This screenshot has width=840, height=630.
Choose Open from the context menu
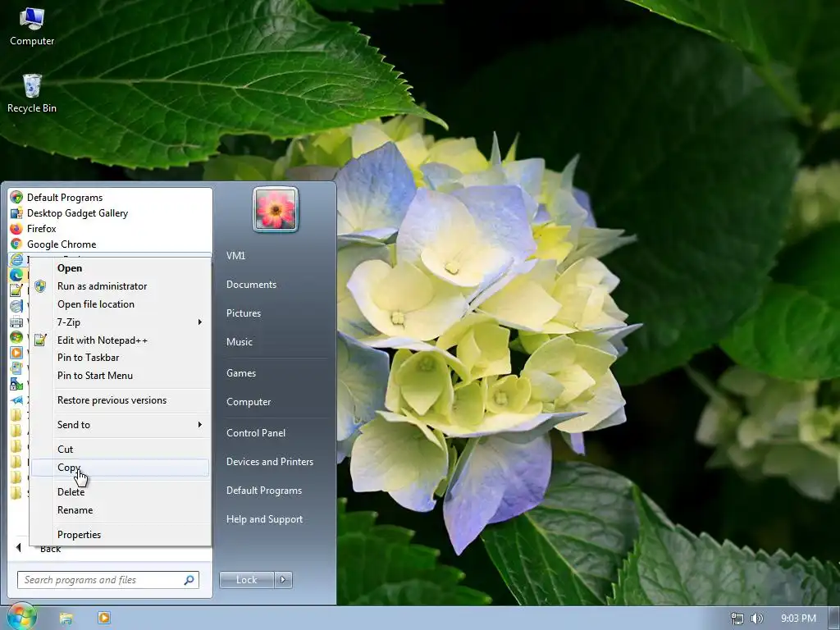[x=70, y=268]
